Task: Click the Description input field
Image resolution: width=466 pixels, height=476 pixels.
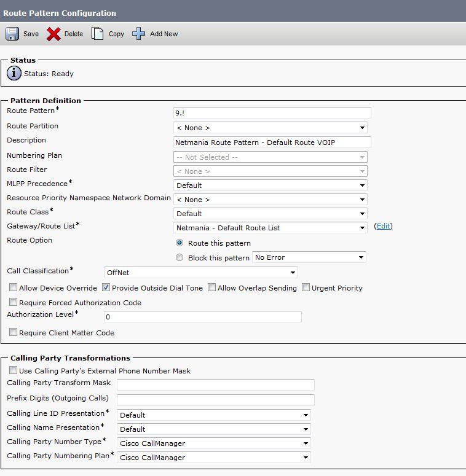Action: [x=272, y=142]
